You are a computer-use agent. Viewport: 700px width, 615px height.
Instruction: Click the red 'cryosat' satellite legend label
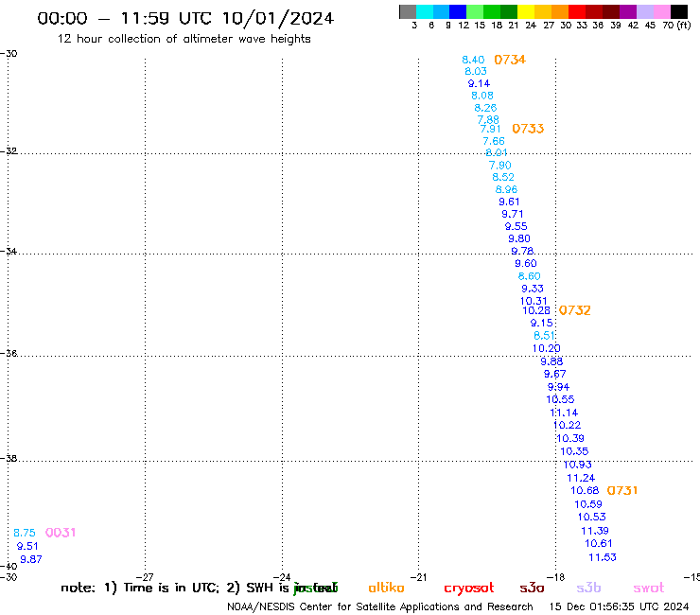coord(469,589)
